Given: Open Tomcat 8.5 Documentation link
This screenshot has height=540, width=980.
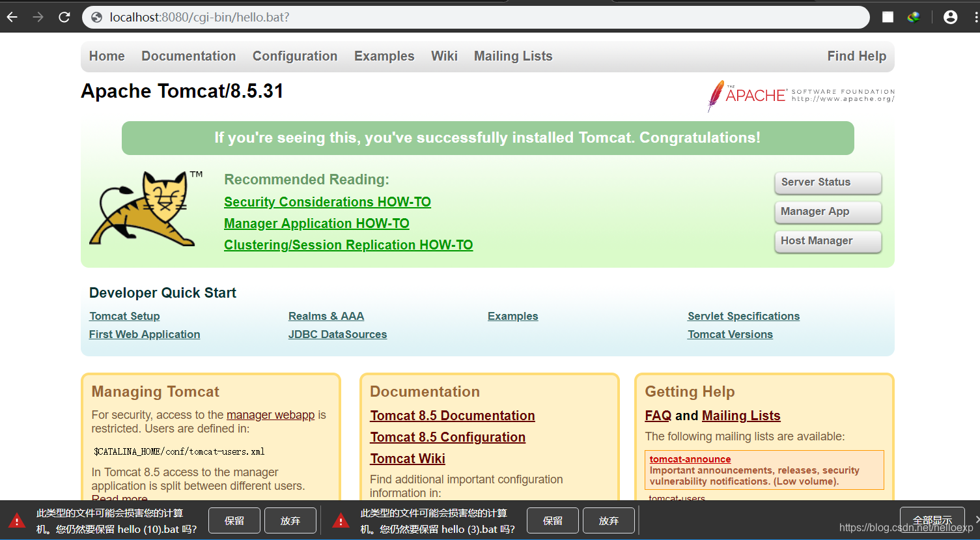Looking at the screenshot, I should (x=453, y=416).
